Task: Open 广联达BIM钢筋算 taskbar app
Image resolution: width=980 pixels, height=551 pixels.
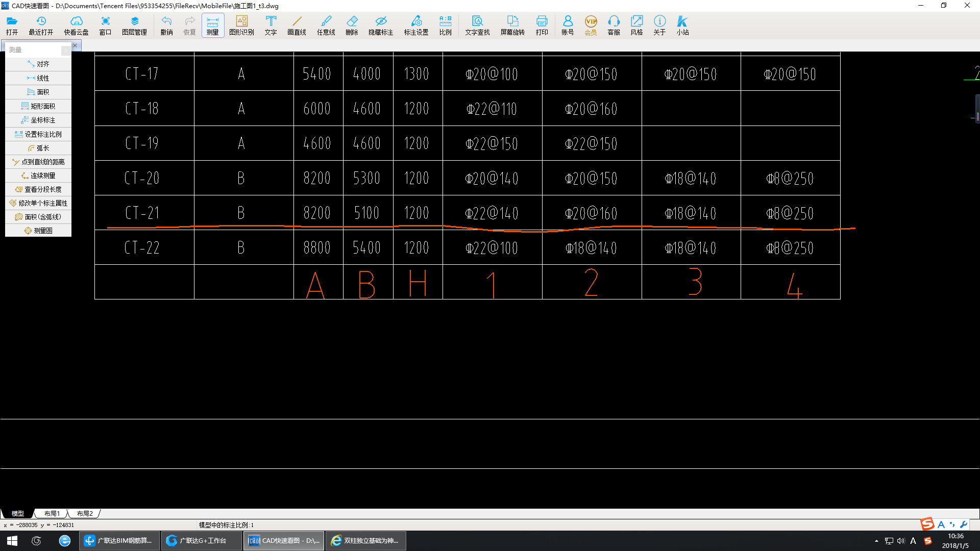Action: click(x=119, y=541)
